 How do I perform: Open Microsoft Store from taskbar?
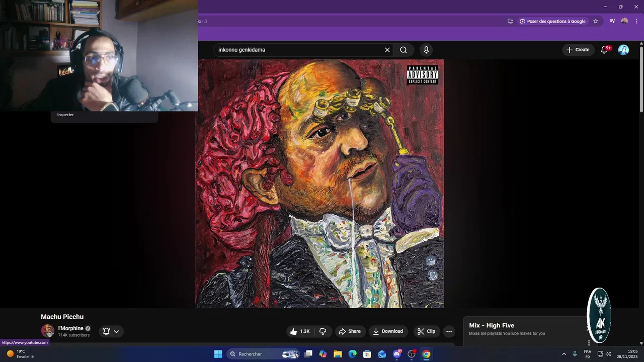pos(367,354)
